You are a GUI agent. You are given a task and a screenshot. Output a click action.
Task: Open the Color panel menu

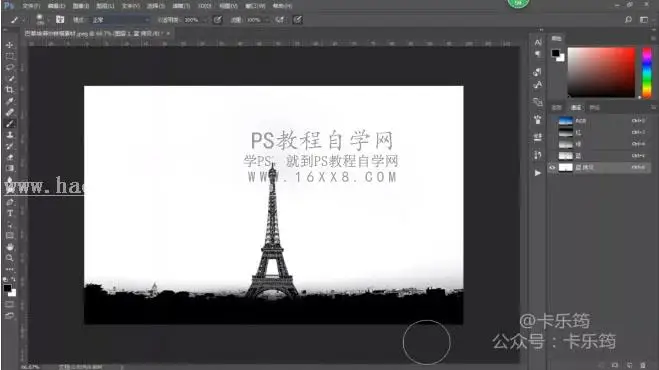[653, 38]
